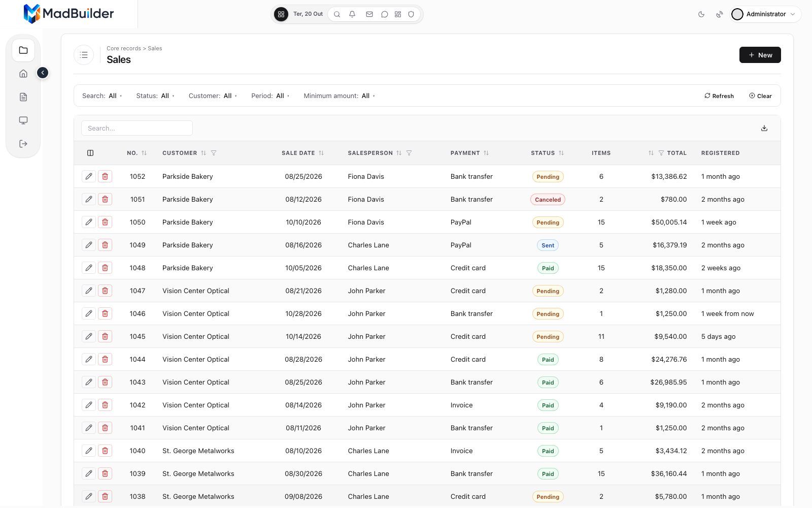The image size is (812, 508).
Task: Collapse the sidebar with the arrow button
Action: (x=43, y=73)
